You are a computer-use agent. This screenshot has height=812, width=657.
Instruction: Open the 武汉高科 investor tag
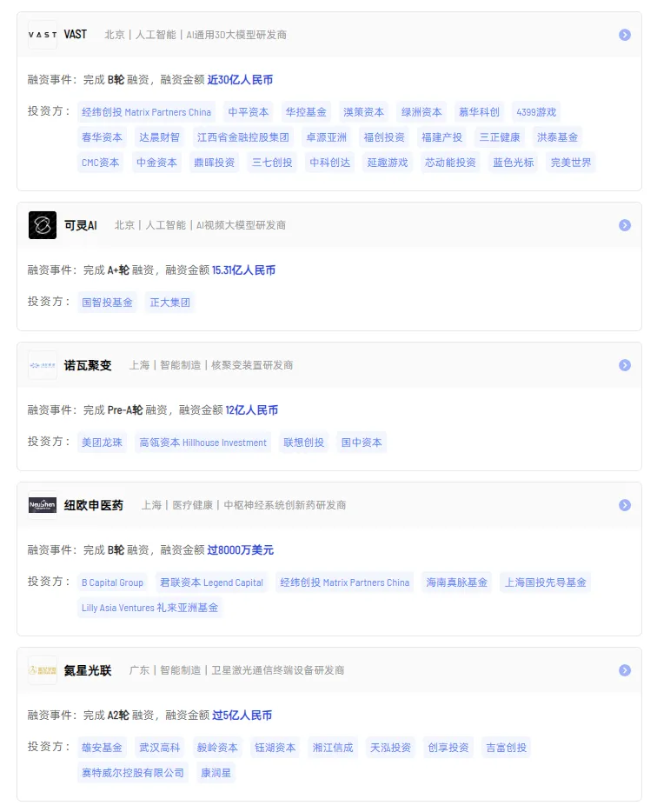click(x=159, y=748)
